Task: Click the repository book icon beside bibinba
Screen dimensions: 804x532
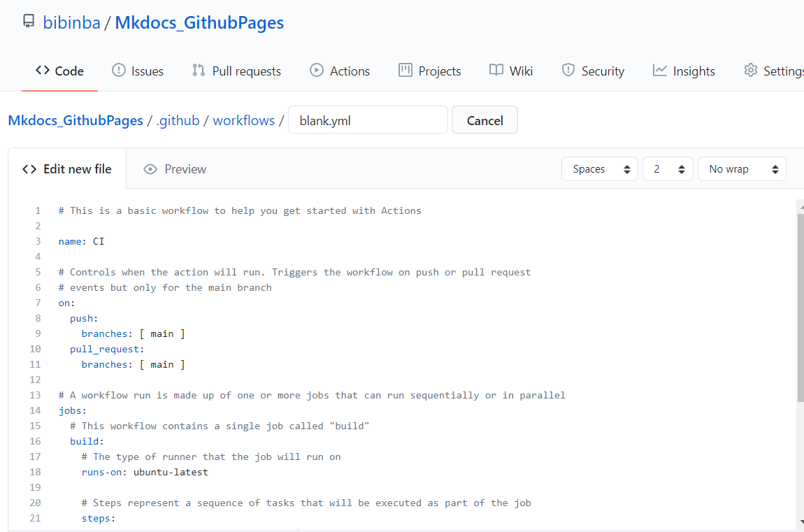Action: click(x=29, y=21)
